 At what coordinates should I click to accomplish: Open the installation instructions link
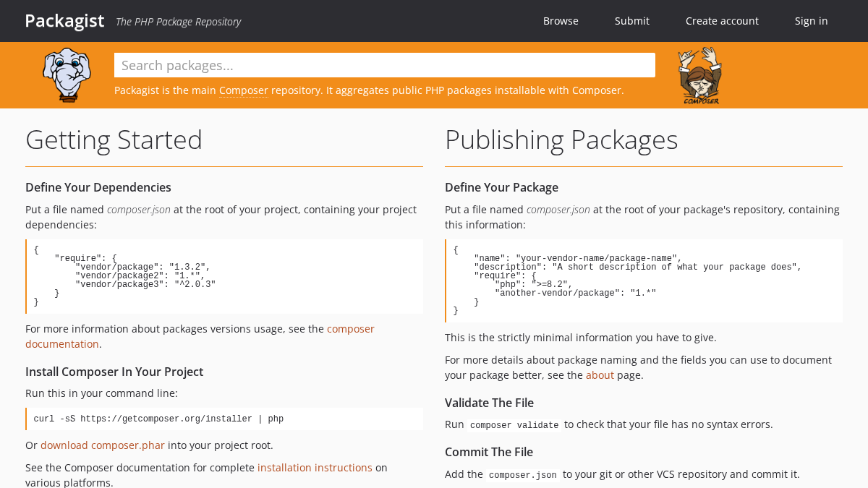[315, 468]
